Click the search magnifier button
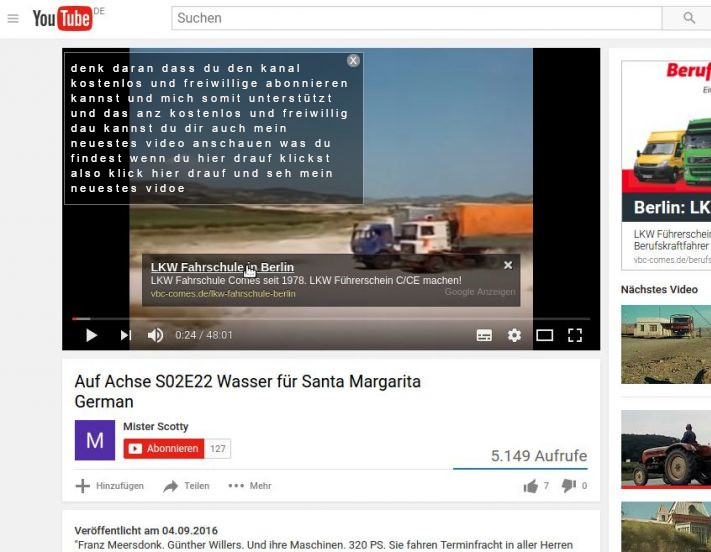The width and height of the screenshot is (711, 552). (689, 18)
